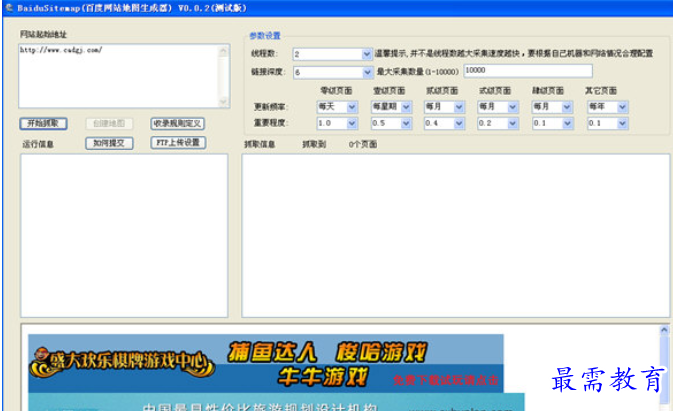Open 叁级页面 importance dropdown showing 0.2

[498, 124]
